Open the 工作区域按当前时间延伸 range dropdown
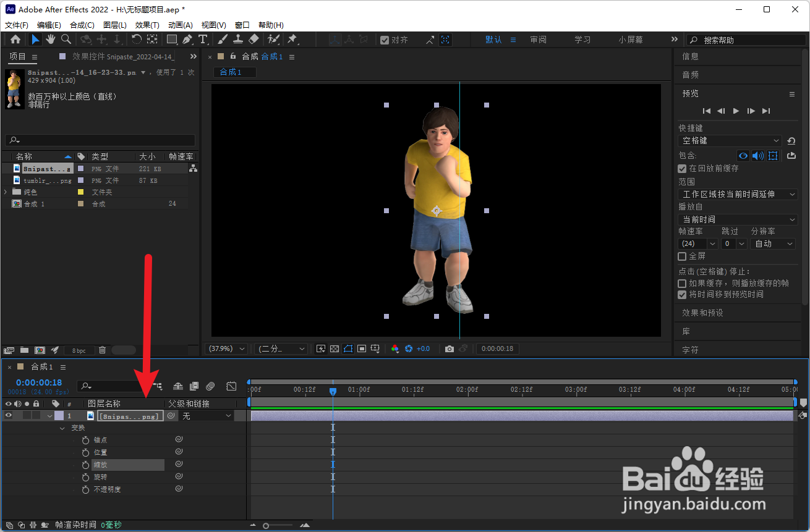 (738, 194)
